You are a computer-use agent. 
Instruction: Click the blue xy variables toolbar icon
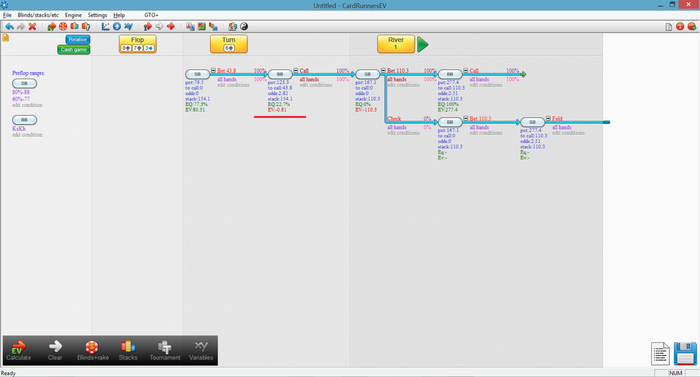129,26
